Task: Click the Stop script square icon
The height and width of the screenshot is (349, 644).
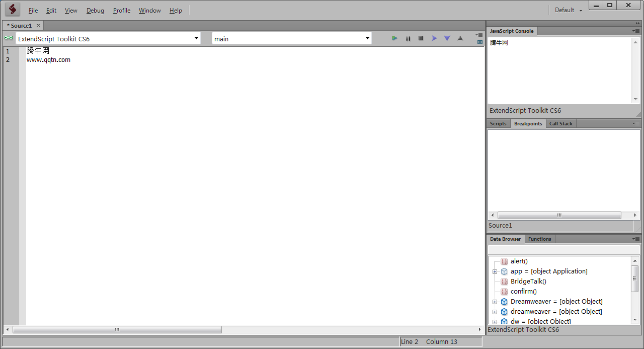Action: (421, 38)
